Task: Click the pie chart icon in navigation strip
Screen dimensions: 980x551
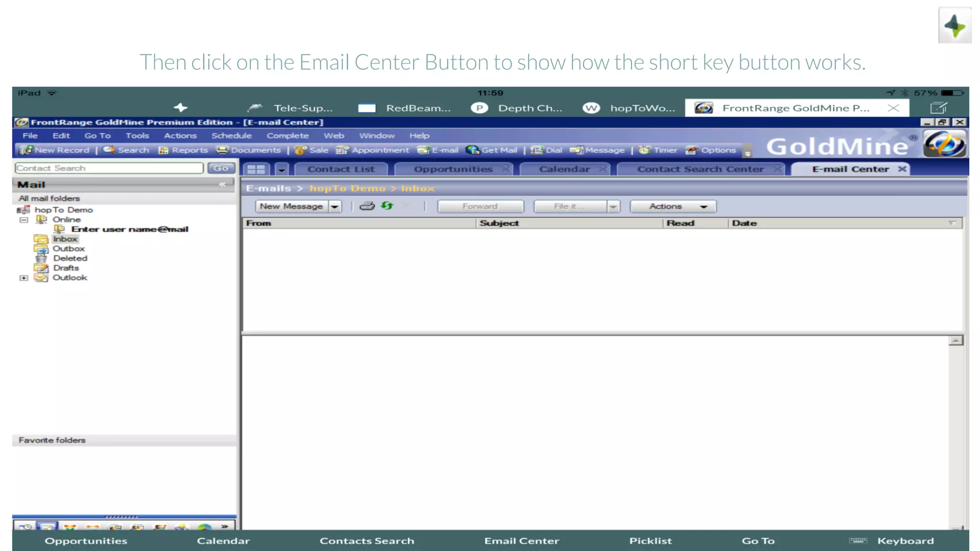Action: (x=204, y=527)
